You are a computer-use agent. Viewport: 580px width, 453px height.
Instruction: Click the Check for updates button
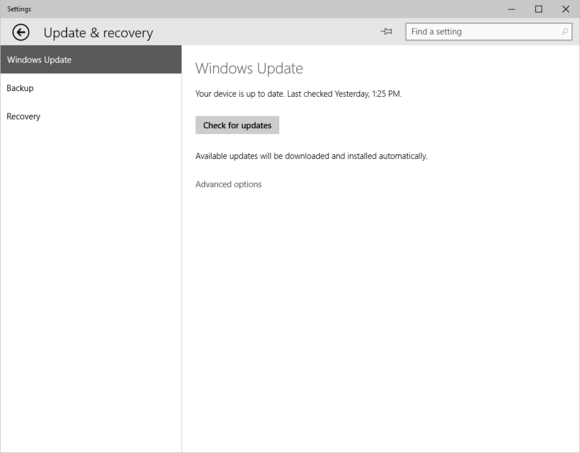[237, 125]
